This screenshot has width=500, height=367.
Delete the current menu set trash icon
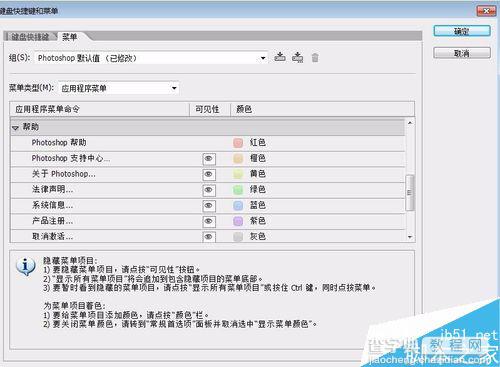tap(315, 58)
